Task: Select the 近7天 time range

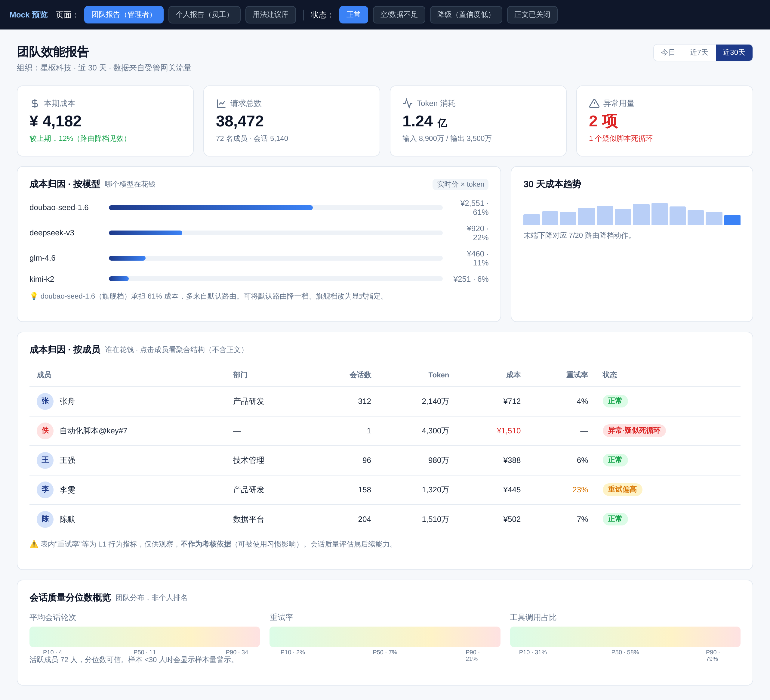Action: pos(699,52)
